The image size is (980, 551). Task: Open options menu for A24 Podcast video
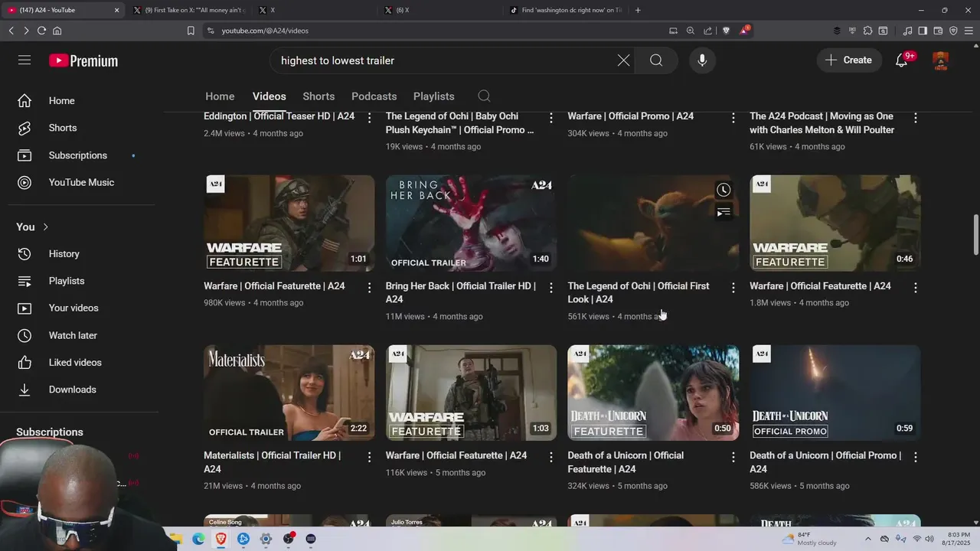915,117
